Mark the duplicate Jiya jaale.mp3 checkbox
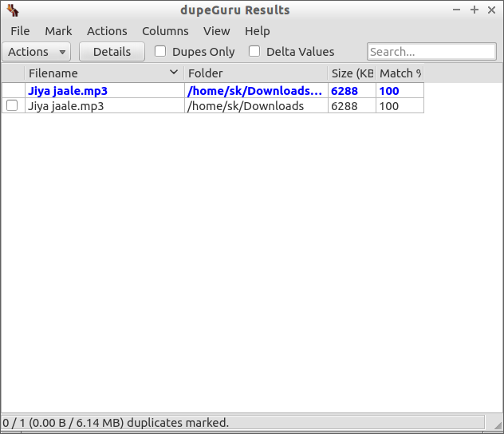The width and height of the screenshot is (504, 434). [x=12, y=106]
